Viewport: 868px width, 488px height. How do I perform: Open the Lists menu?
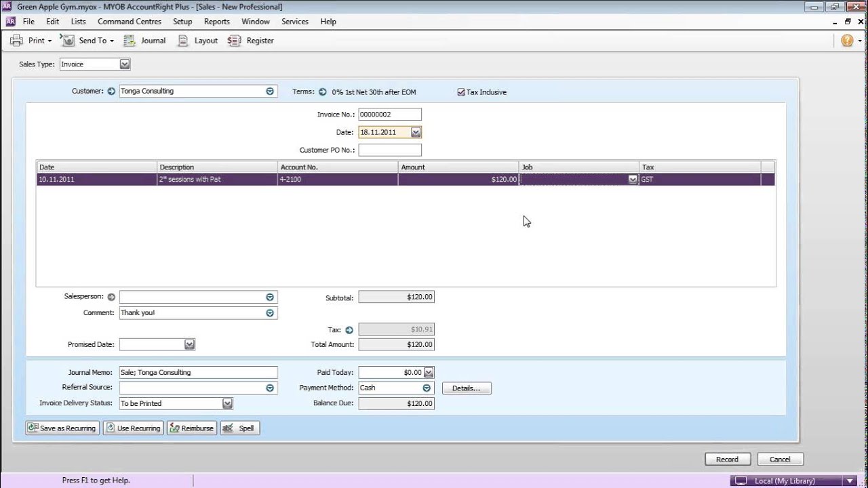coord(79,22)
